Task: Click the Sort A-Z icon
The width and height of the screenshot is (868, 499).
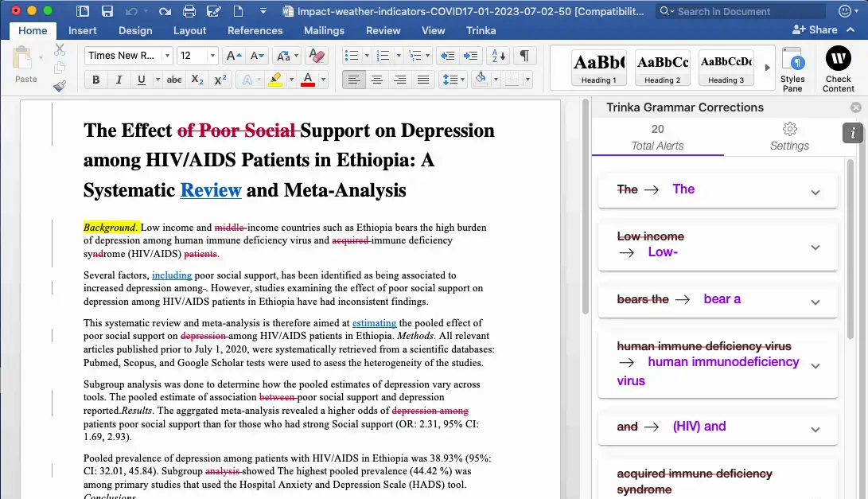Action: point(498,56)
